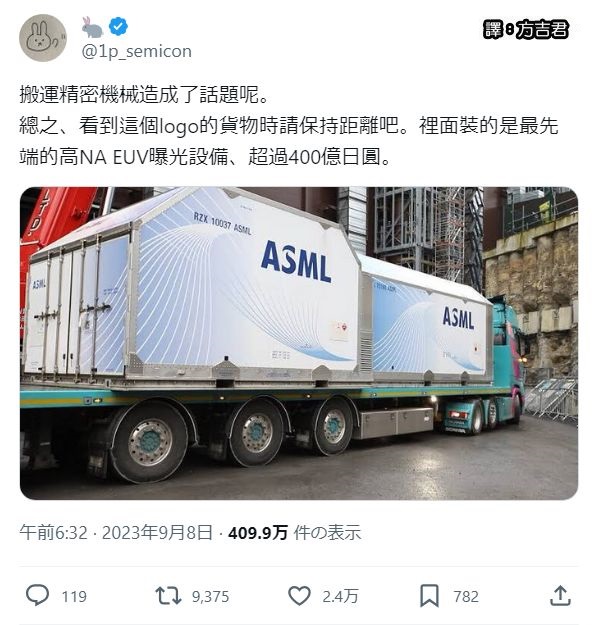Click the 9,375 retweet count

pos(210,596)
